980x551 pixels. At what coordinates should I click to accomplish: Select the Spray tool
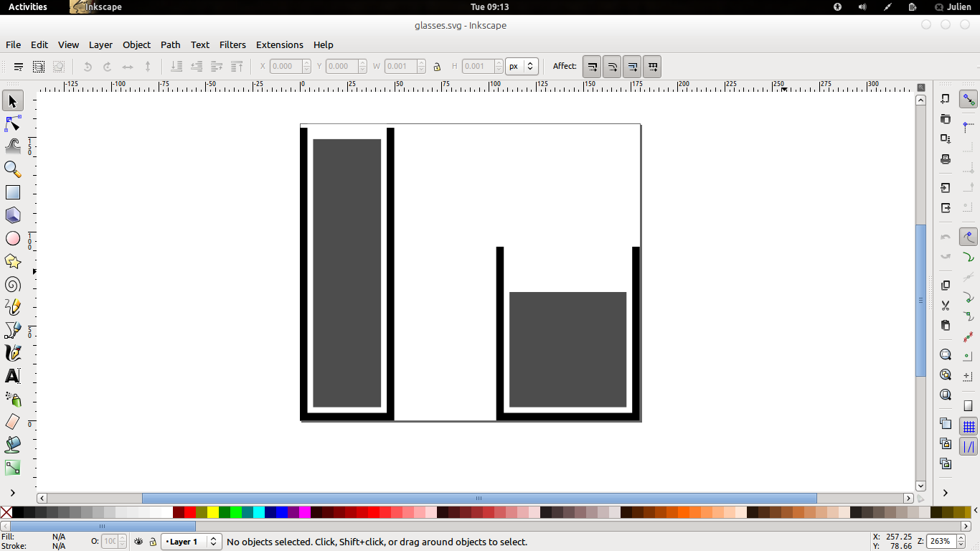point(13,399)
